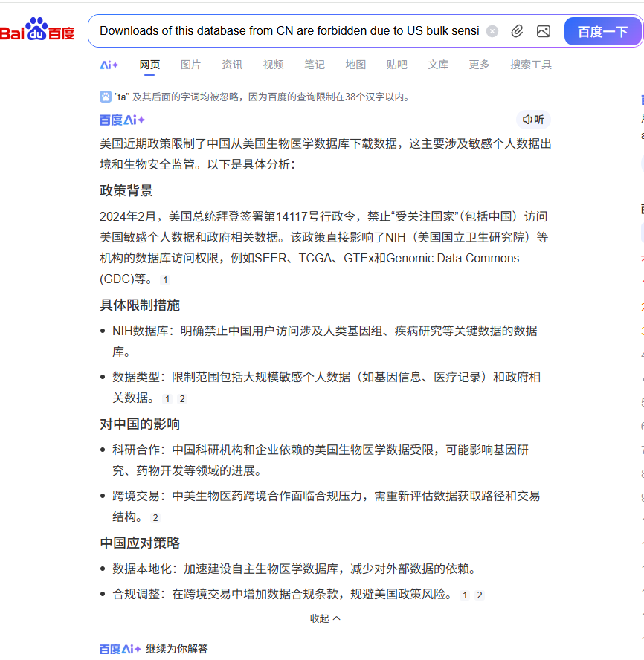Image resolution: width=644 pixels, height=660 pixels.
Task: Select the 网页 tab
Action: pos(149,65)
